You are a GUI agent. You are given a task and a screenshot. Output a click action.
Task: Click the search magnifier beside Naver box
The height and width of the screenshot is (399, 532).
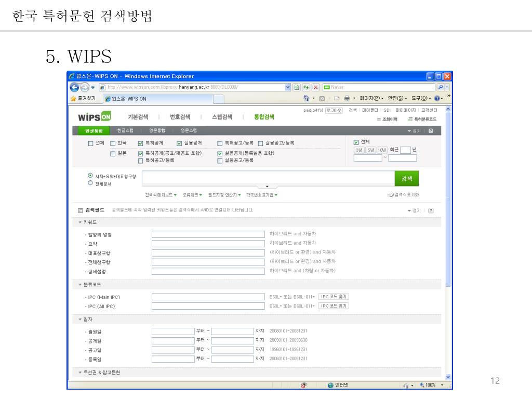pos(441,87)
